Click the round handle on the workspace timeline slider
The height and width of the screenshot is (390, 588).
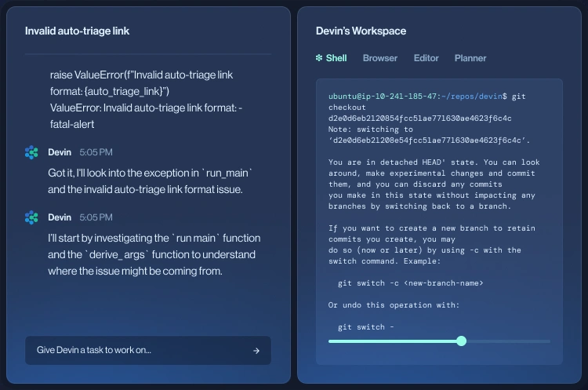tap(461, 341)
